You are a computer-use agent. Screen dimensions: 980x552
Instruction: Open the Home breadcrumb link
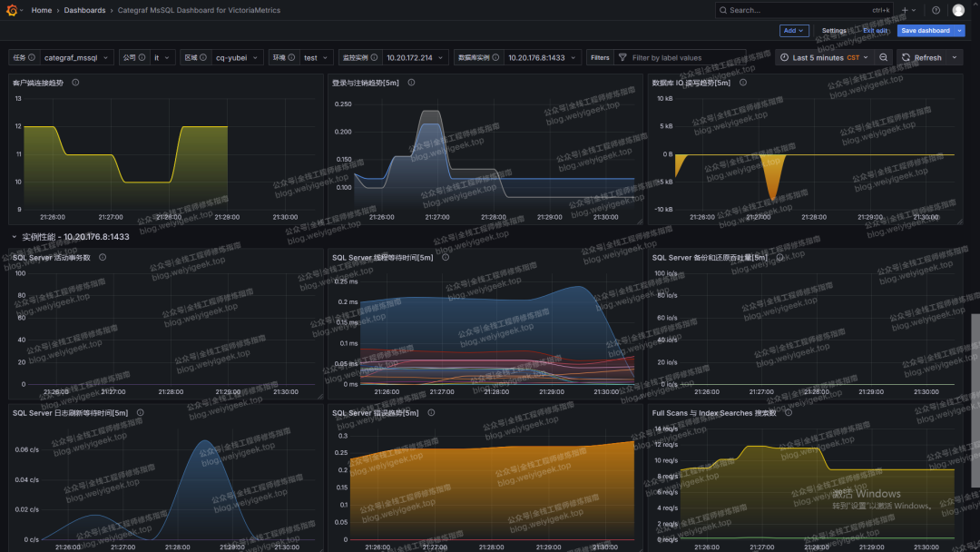click(x=41, y=11)
